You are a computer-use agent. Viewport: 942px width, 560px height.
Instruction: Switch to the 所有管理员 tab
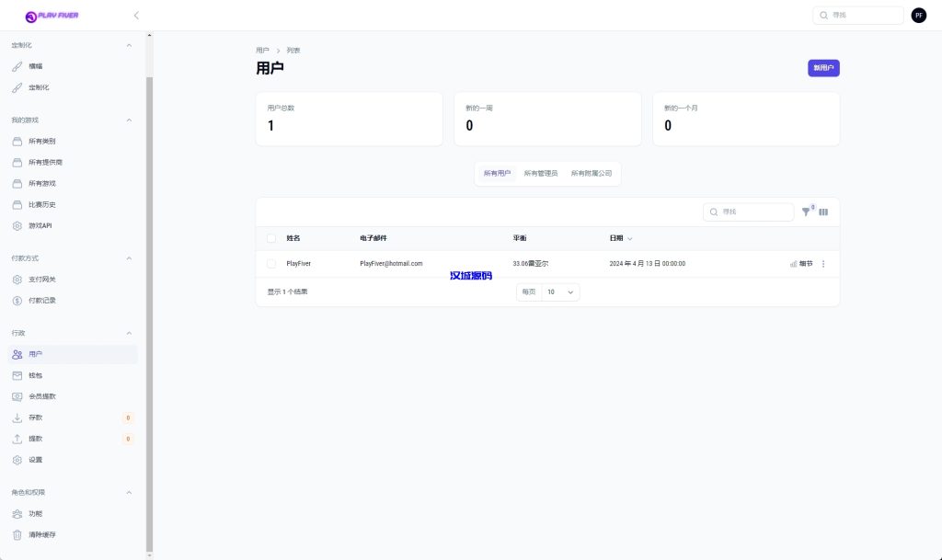[540, 173]
